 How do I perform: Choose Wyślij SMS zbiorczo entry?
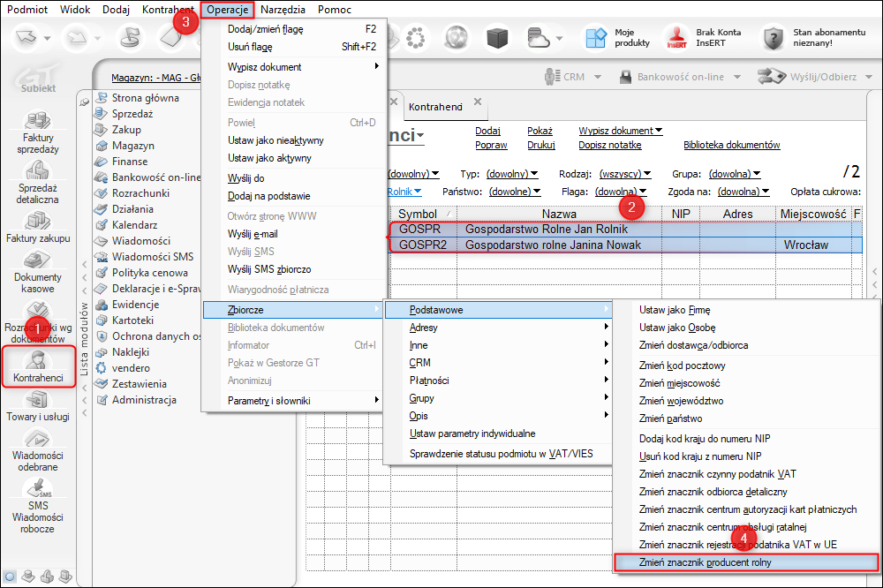click(295, 270)
